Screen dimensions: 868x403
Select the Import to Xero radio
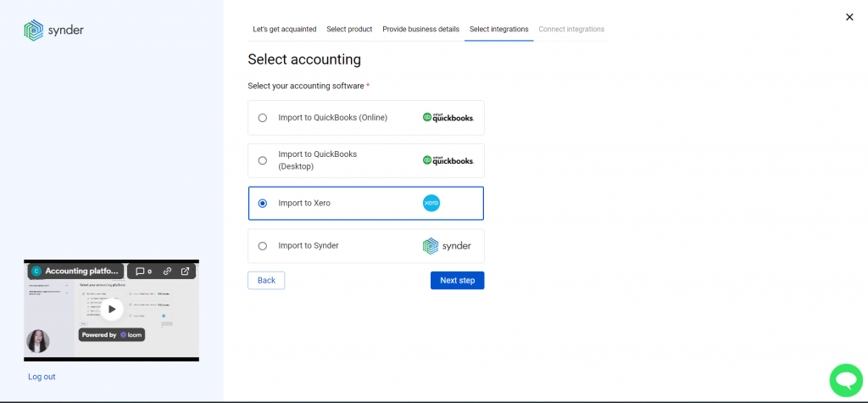pyautogui.click(x=263, y=204)
